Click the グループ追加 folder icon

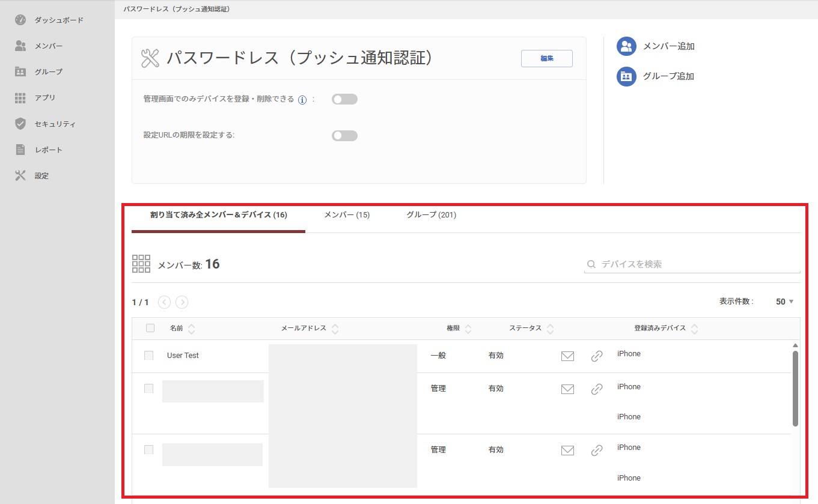626,76
